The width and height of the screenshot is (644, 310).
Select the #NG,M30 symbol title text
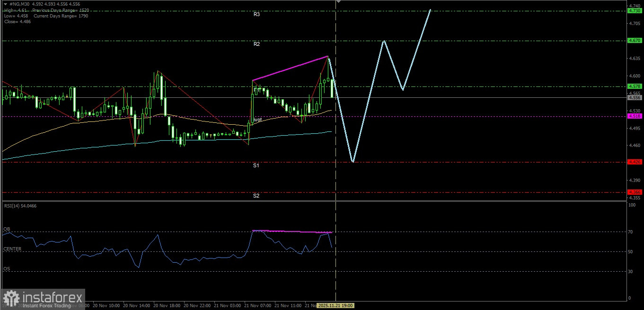point(20,4)
